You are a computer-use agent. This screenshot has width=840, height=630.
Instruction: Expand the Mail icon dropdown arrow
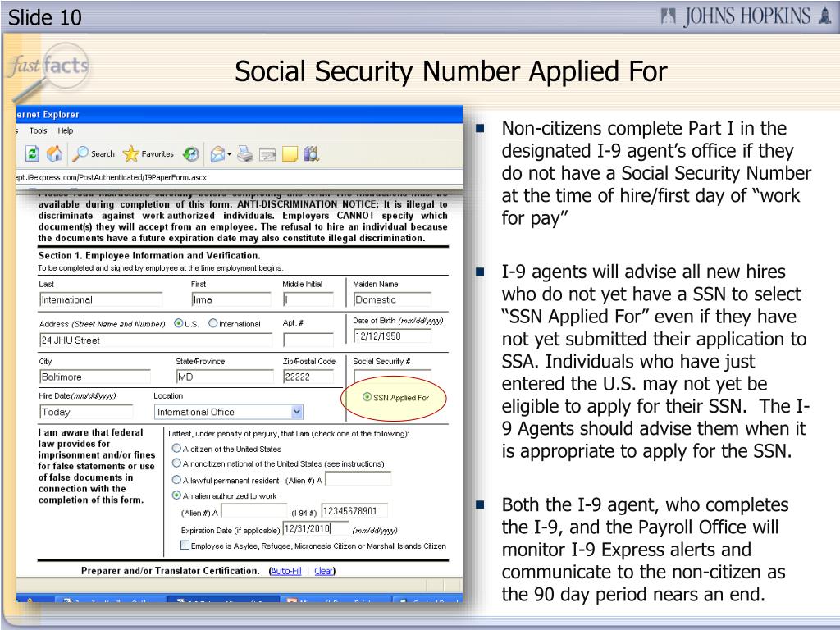pyautogui.click(x=230, y=155)
